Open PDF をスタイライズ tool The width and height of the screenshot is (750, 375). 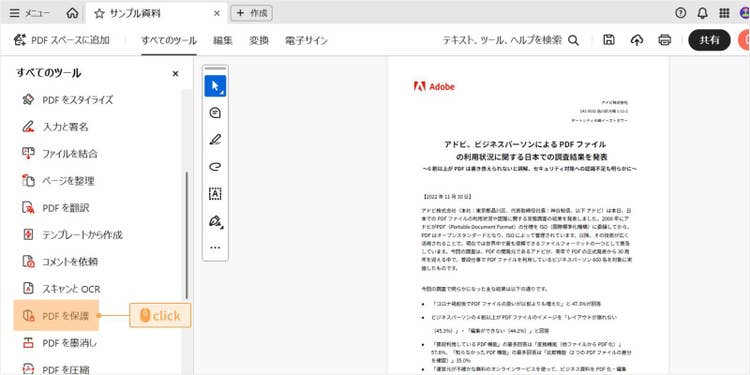pyautogui.click(x=67, y=100)
